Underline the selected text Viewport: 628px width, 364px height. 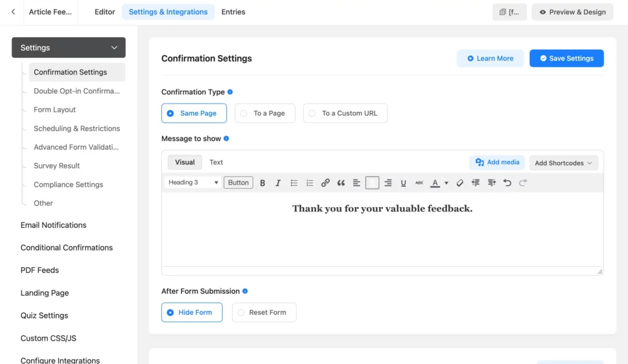pos(404,183)
